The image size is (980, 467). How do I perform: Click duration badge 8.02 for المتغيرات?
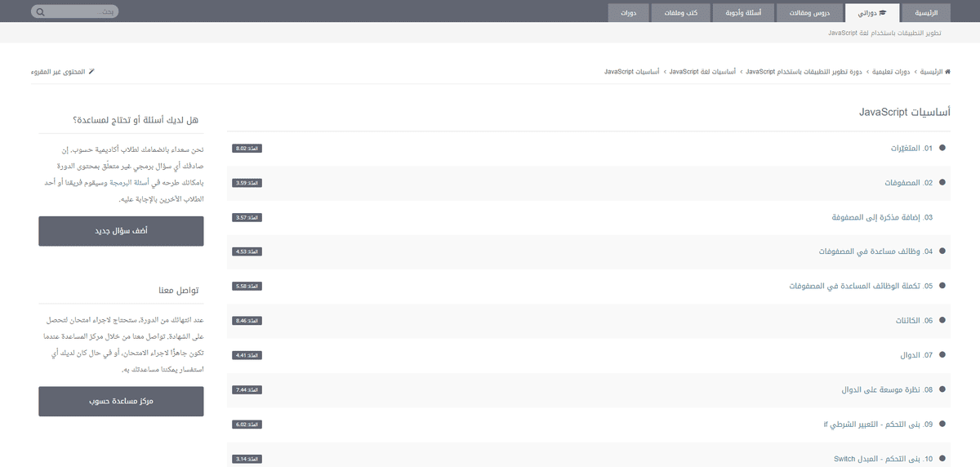point(247,149)
